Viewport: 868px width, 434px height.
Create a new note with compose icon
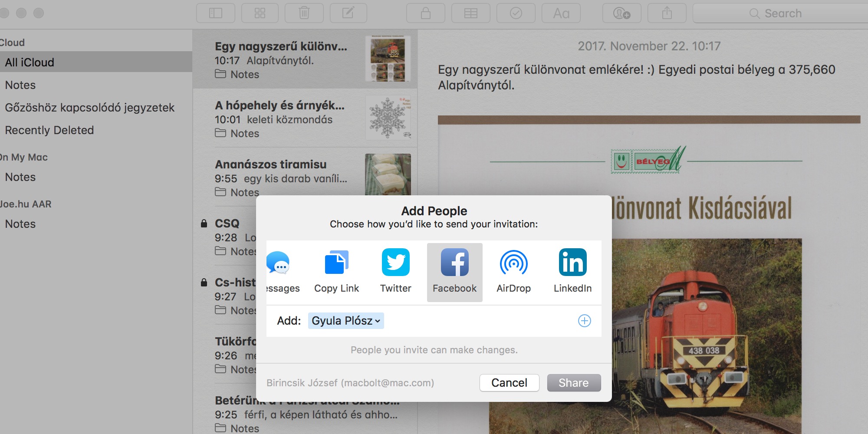[x=349, y=13]
